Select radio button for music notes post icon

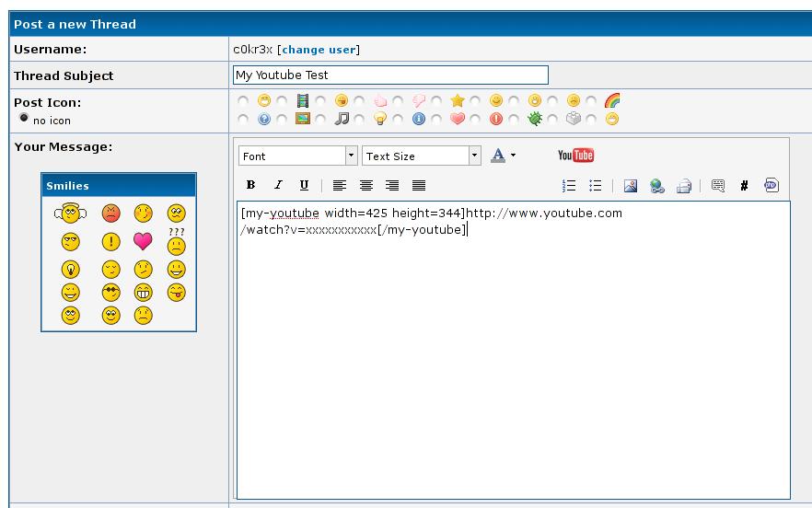click(x=320, y=119)
